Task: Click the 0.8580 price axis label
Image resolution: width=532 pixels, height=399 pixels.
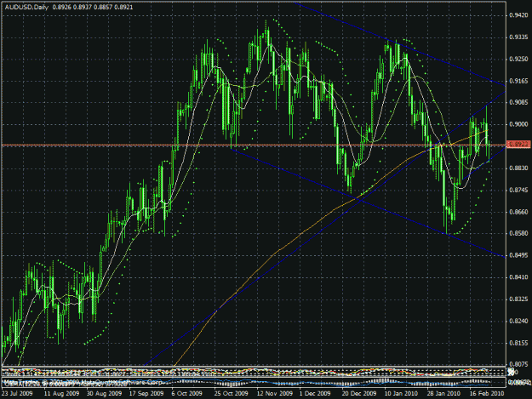Action: [518, 233]
